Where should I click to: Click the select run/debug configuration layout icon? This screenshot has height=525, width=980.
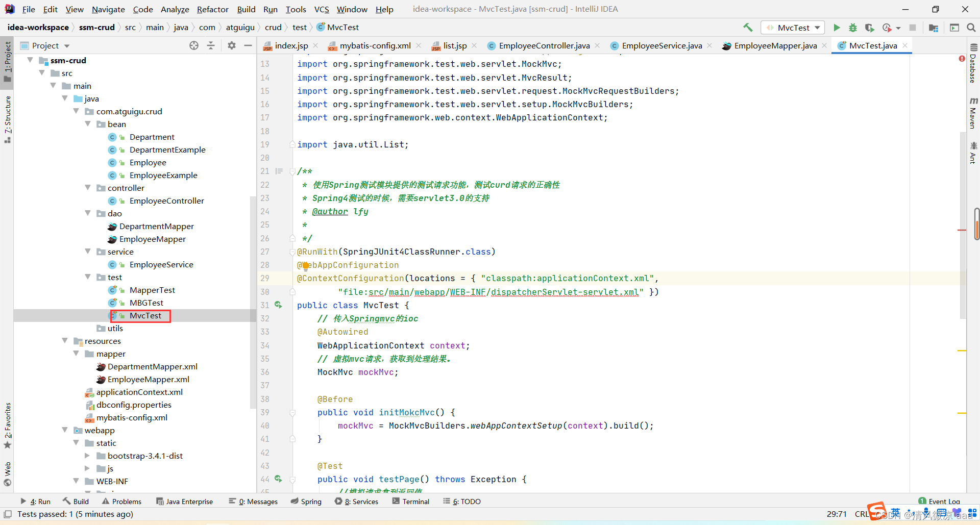point(954,28)
